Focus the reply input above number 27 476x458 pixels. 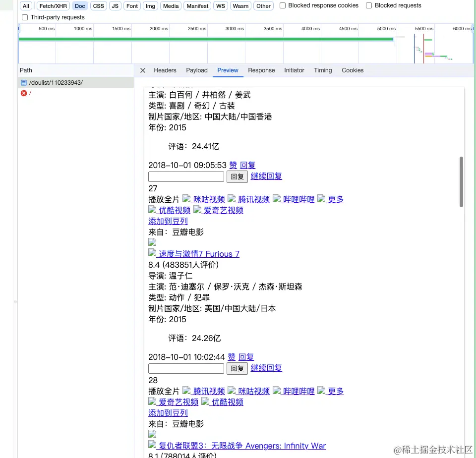(x=186, y=176)
